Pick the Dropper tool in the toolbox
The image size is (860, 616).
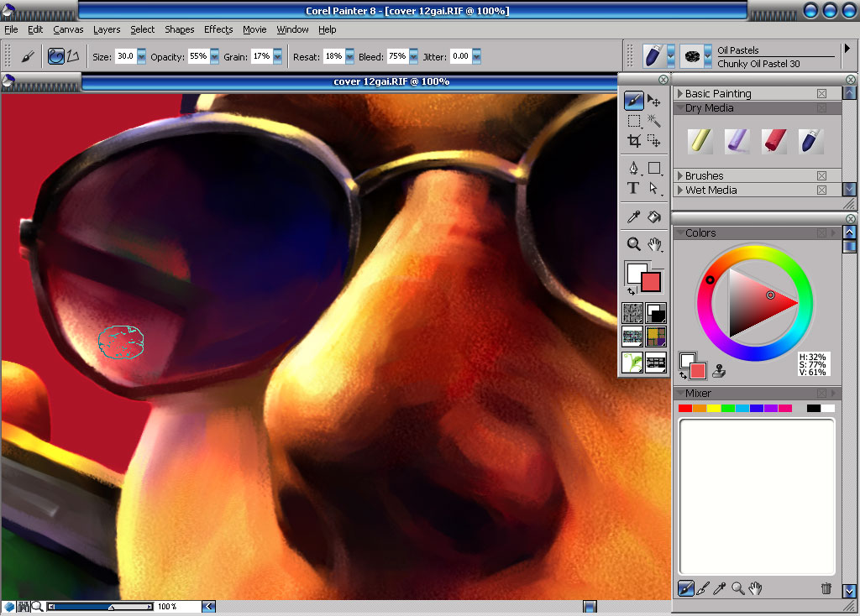click(634, 217)
